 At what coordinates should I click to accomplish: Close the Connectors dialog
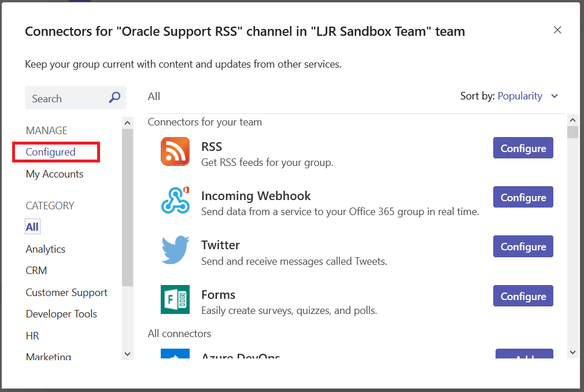(x=557, y=30)
